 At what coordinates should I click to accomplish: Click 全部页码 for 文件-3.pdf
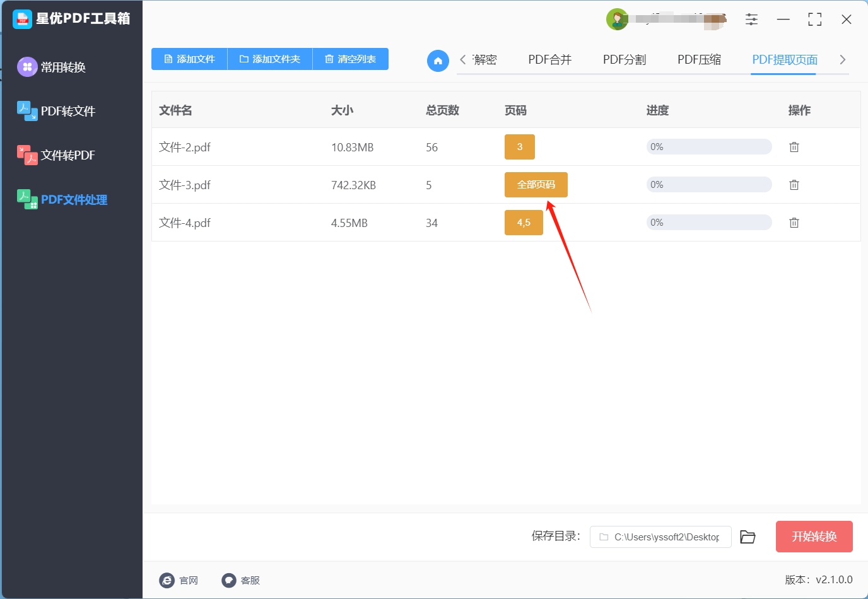[x=536, y=185]
